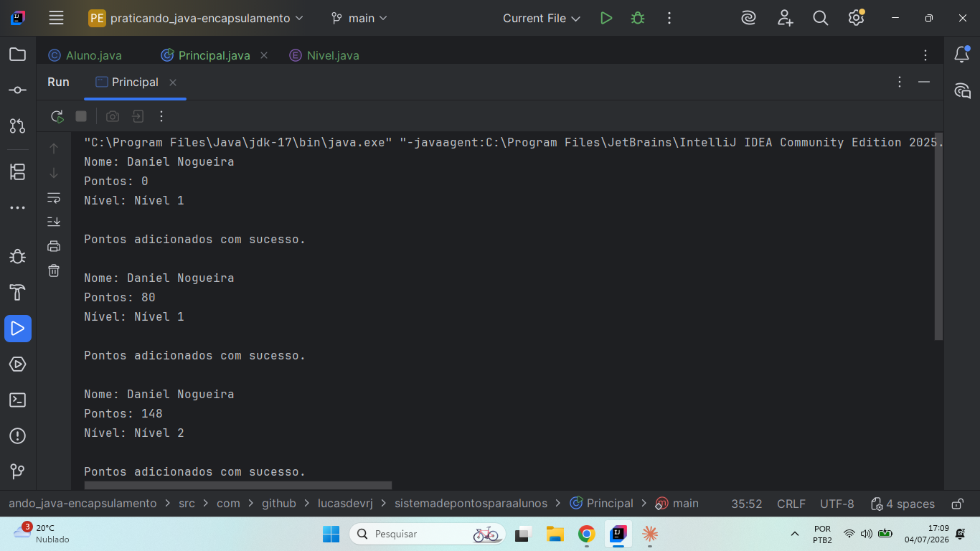
Task: Clear all console output with trash icon
Action: pos(54,270)
